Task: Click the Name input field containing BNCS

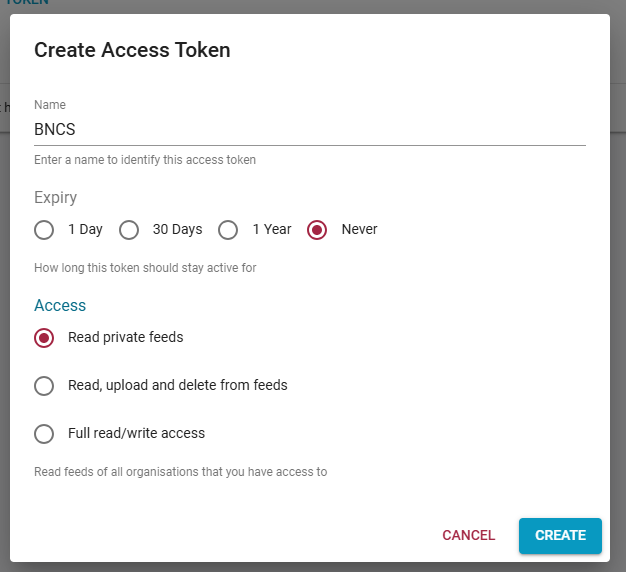Action: coord(309,129)
